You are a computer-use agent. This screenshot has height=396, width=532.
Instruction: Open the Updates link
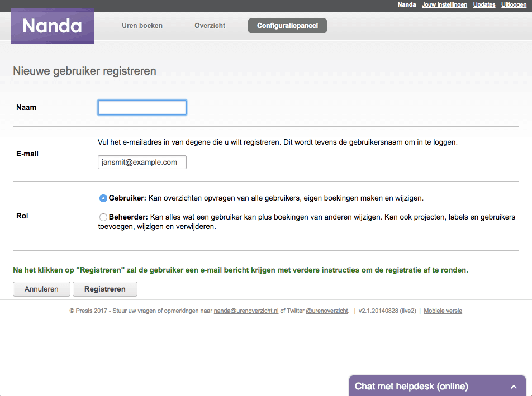click(484, 4)
